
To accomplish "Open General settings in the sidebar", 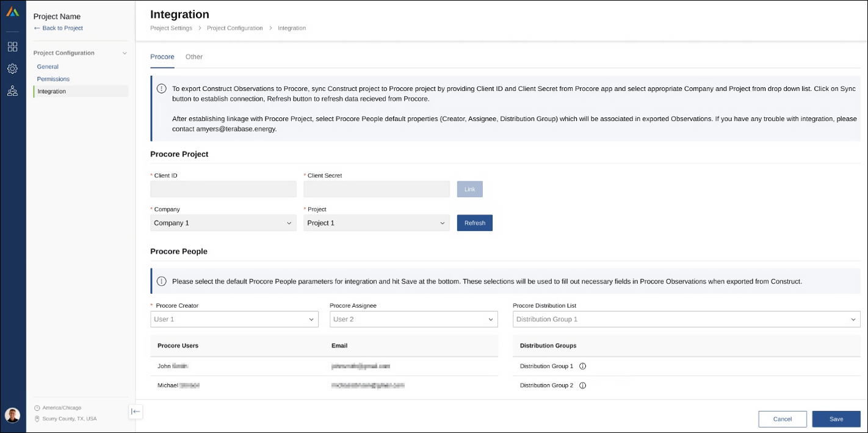I will coord(48,67).
